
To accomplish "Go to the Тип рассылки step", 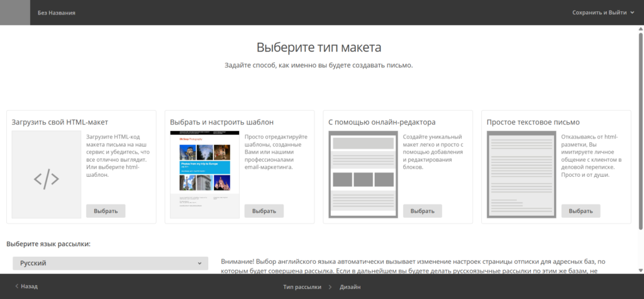I will pyautogui.click(x=302, y=287).
